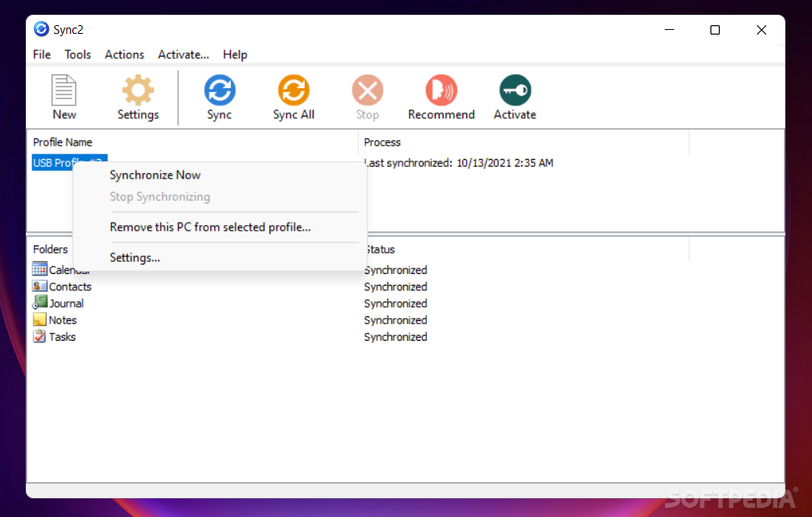Open the Activate... menu
The image size is (812, 517).
coord(184,54)
